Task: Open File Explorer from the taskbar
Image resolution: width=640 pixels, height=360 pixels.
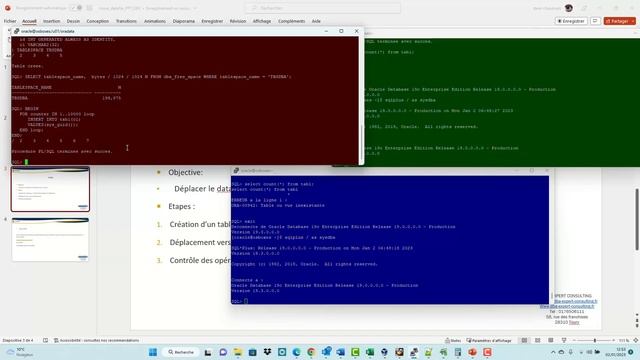Action: pos(238,352)
